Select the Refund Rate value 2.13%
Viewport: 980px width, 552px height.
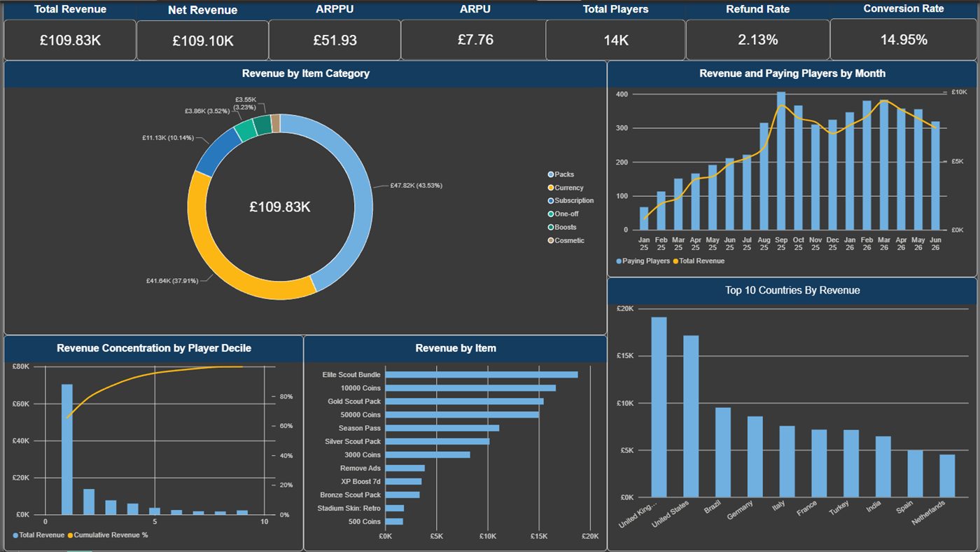click(x=758, y=40)
